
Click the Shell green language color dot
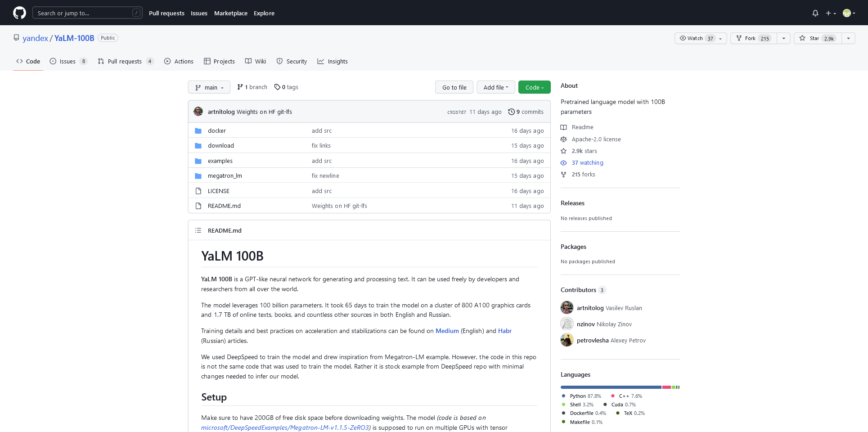tap(563, 405)
